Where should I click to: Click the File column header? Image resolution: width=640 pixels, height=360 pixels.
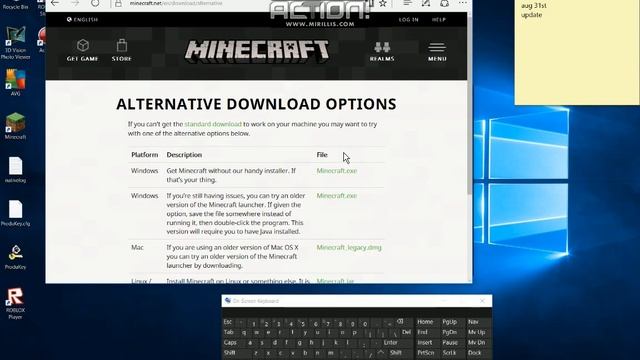point(322,155)
